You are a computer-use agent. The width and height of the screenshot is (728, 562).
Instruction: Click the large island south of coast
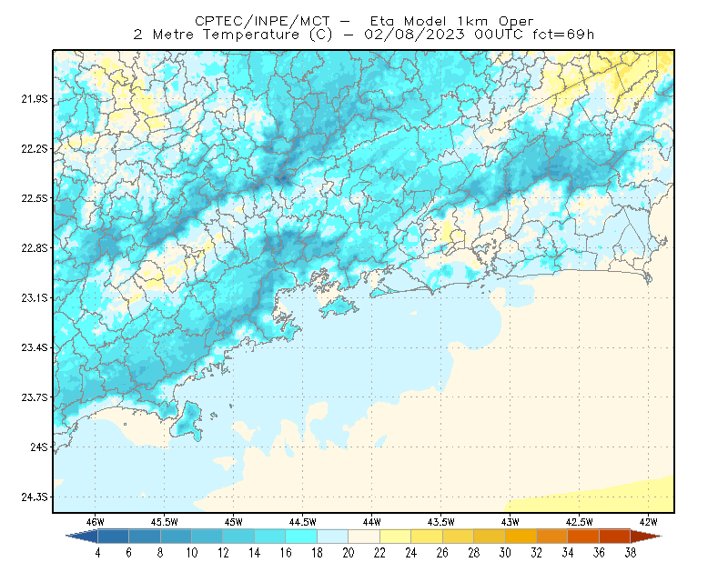click(187, 421)
